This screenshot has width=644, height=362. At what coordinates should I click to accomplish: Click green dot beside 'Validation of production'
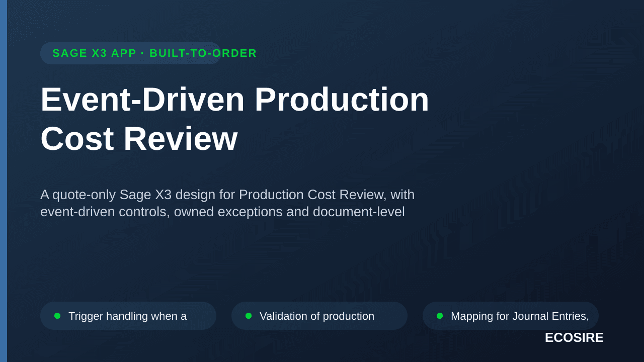click(x=249, y=316)
